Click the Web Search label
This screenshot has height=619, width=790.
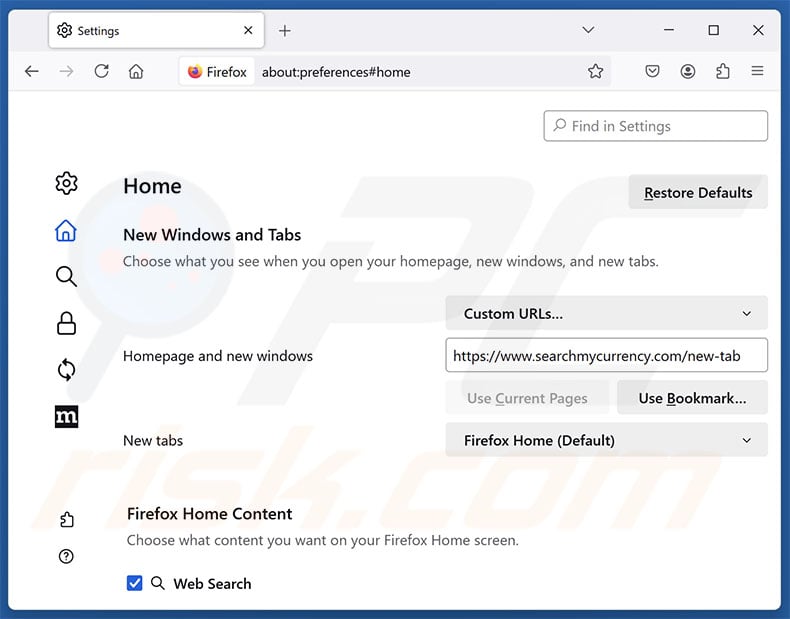click(212, 584)
